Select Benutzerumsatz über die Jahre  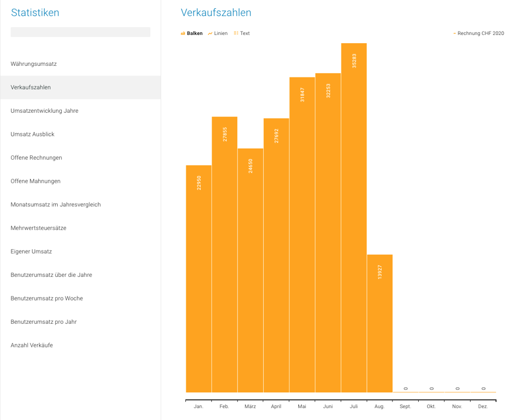[51, 275]
